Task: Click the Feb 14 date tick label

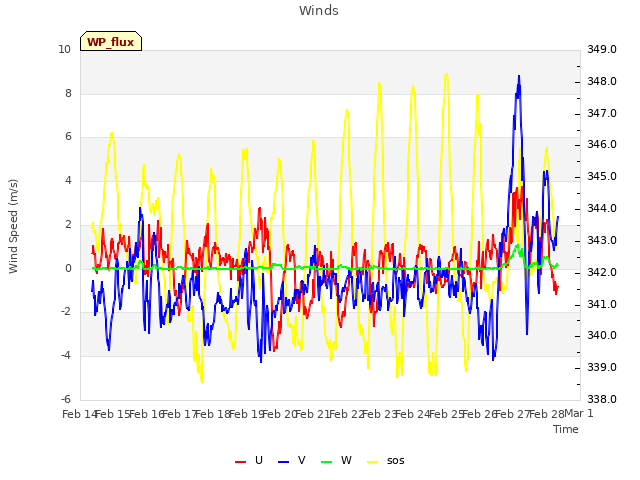Action: (x=80, y=414)
